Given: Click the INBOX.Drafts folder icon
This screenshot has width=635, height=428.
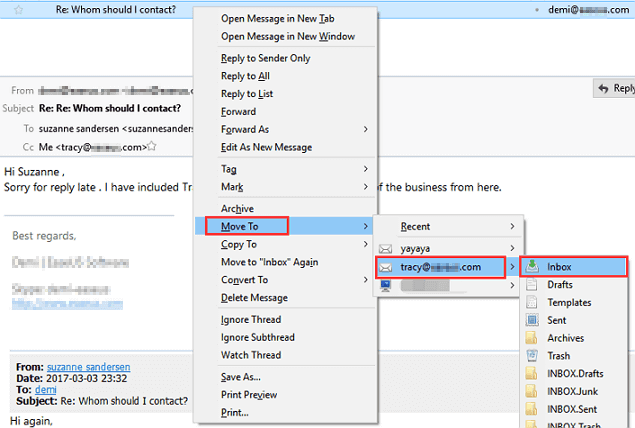Looking at the screenshot, I should 530,375.
